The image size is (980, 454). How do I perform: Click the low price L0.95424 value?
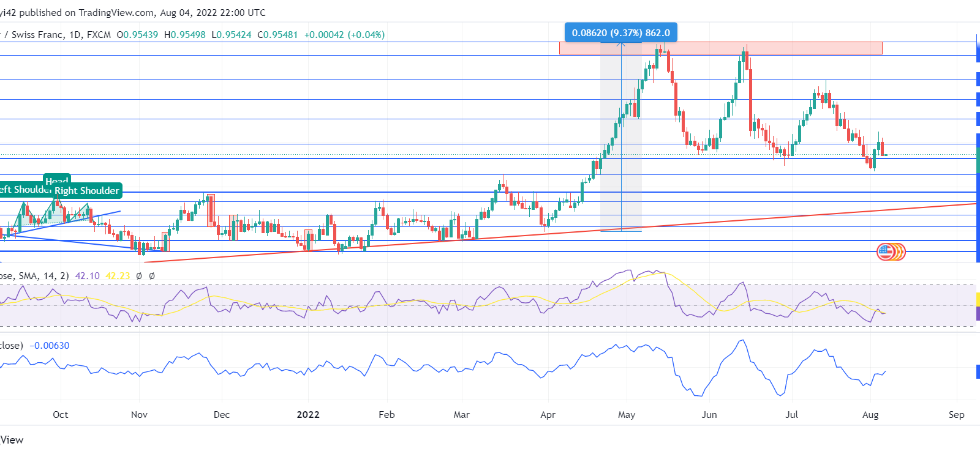pyautogui.click(x=232, y=35)
